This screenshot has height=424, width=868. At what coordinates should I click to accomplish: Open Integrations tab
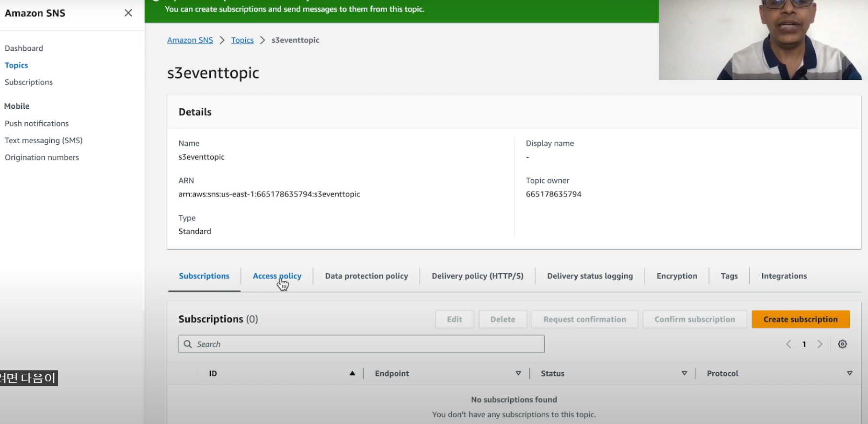click(784, 276)
